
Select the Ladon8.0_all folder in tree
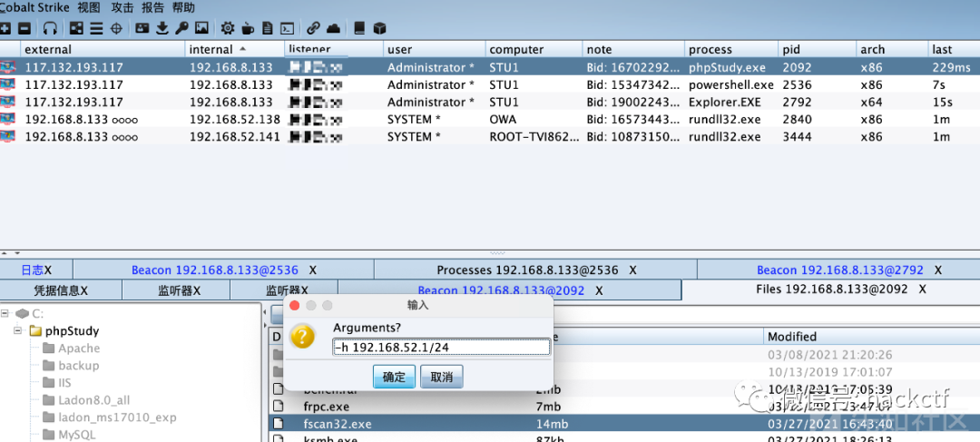pyautogui.click(x=86, y=400)
